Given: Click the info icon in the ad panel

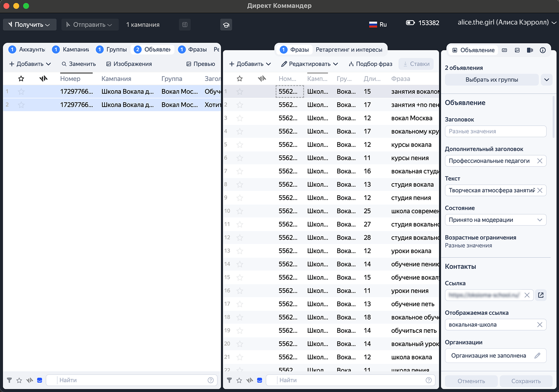Looking at the screenshot, I should tap(542, 50).
